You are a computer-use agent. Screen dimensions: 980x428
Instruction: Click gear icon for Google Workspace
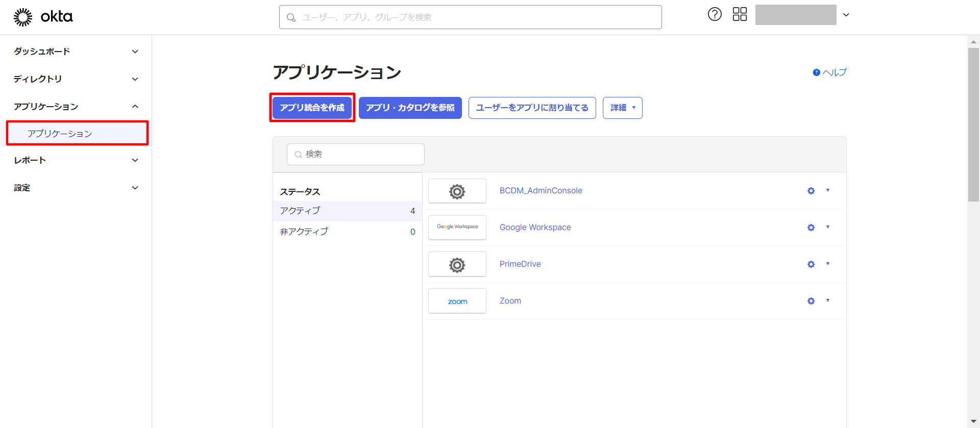(811, 228)
